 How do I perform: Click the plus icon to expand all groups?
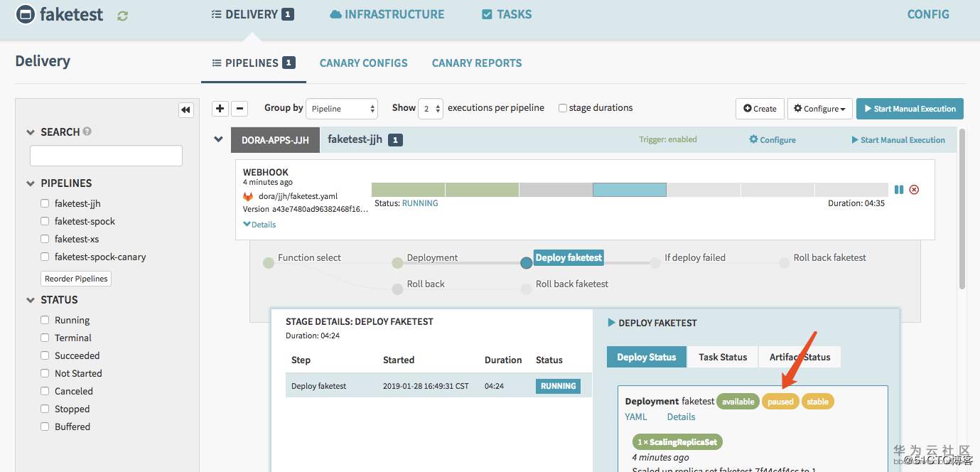[220, 109]
